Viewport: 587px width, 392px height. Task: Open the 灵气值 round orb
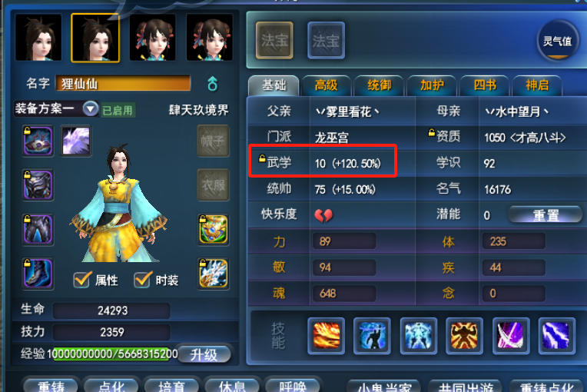(x=558, y=40)
